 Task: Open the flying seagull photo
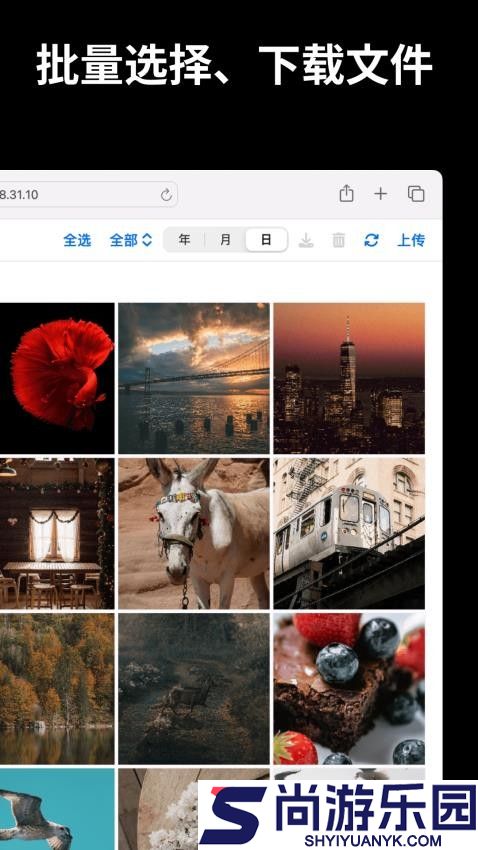(57, 809)
